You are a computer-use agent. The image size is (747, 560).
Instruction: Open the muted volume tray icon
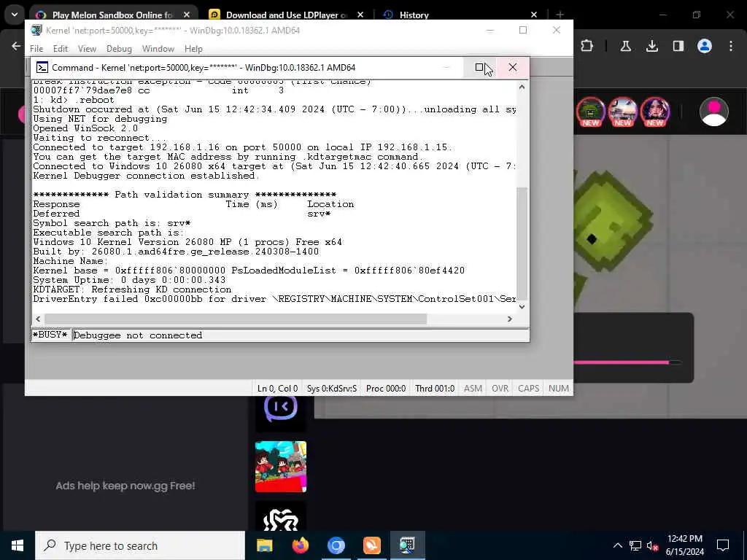(x=652, y=545)
